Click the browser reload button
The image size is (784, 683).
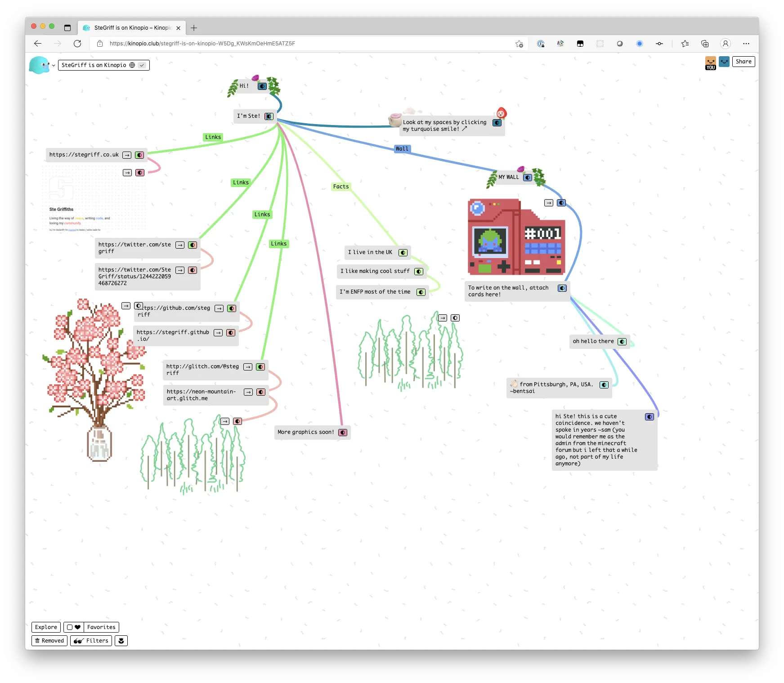[77, 44]
